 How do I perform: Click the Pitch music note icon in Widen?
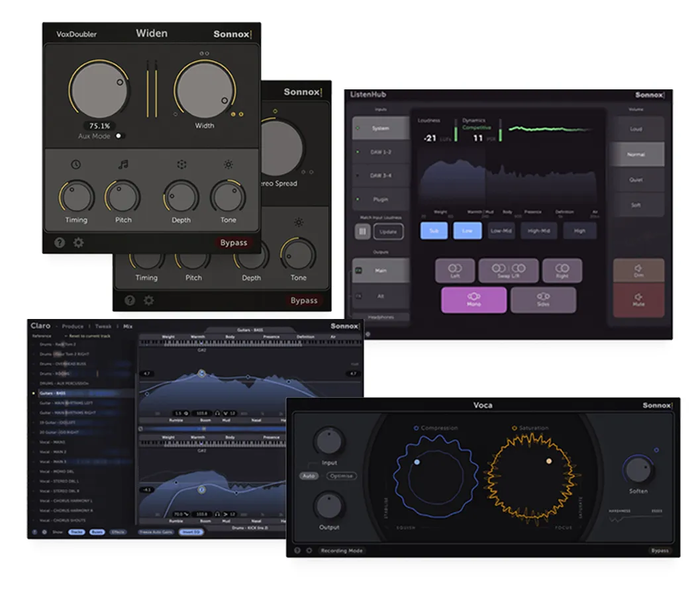coord(123,165)
